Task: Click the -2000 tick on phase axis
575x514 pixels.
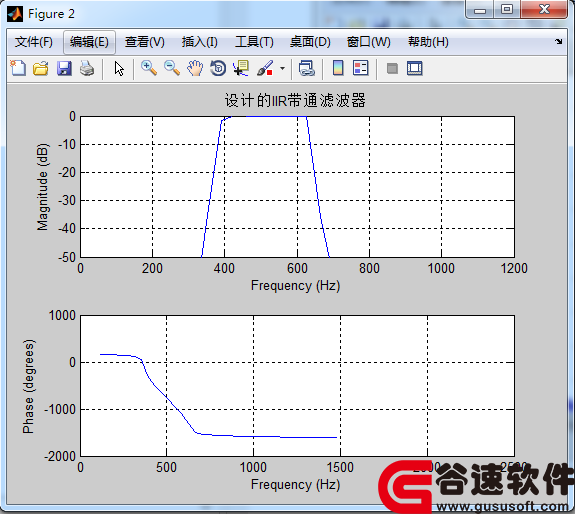Action: tap(60, 456)
